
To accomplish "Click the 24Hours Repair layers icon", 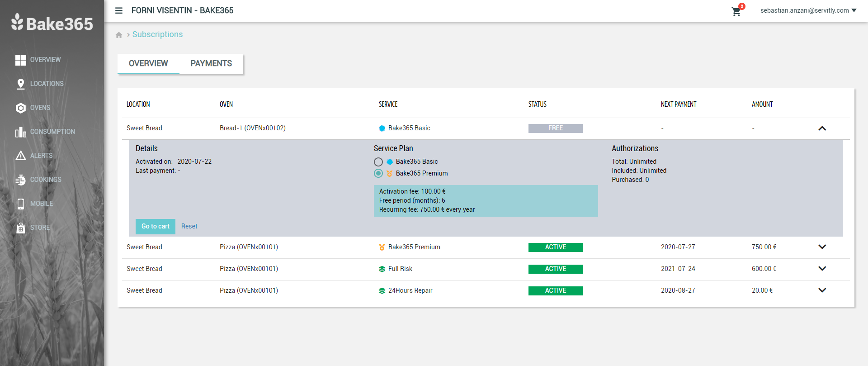I will (x=382, y=291).
